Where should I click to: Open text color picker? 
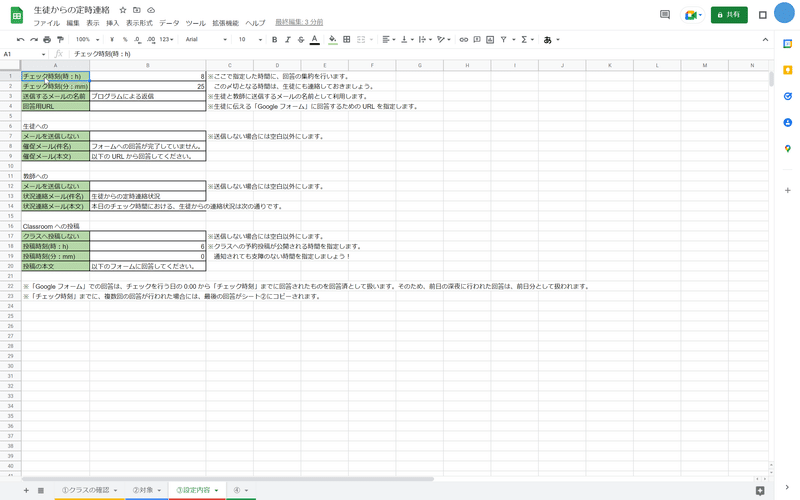click(x=315, y=39)
